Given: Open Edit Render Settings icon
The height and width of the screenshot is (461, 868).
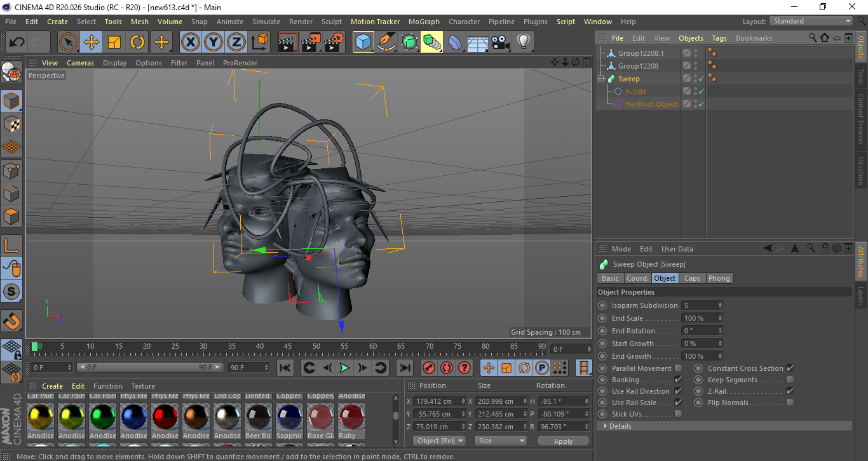Looking at the screenshot, I should 334,43.
